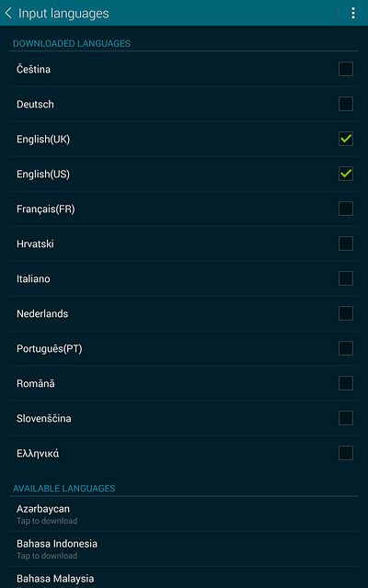Enable Hrvatski input language checkbox
Screen dimensions: 368x588
coord(346,243)
